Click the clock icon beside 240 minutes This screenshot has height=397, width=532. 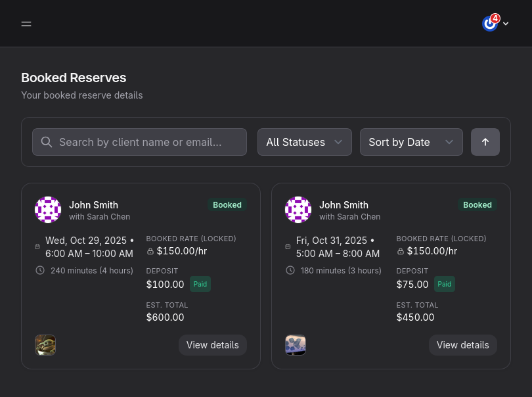[40, 270]
